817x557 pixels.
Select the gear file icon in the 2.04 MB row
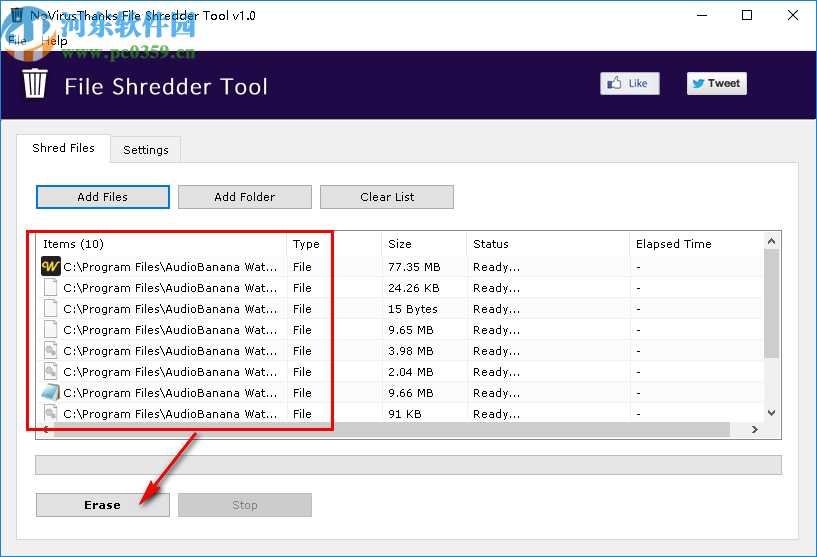[x=51, y=372]
